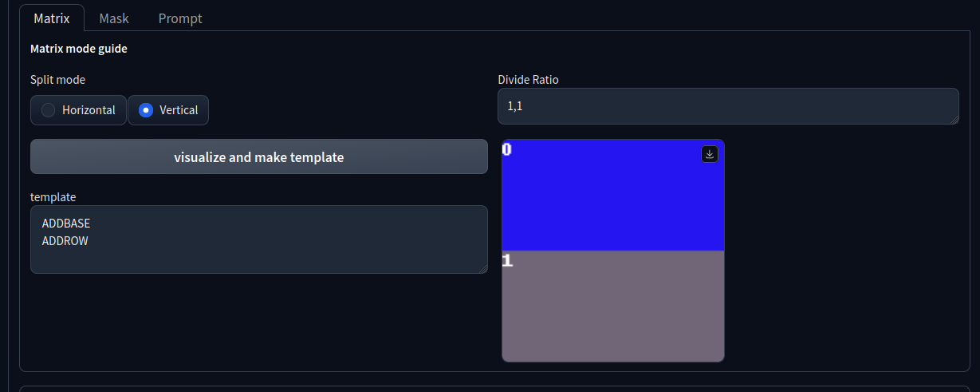Focus the Divide Ratio input field
980x392 pixels.
727,106
